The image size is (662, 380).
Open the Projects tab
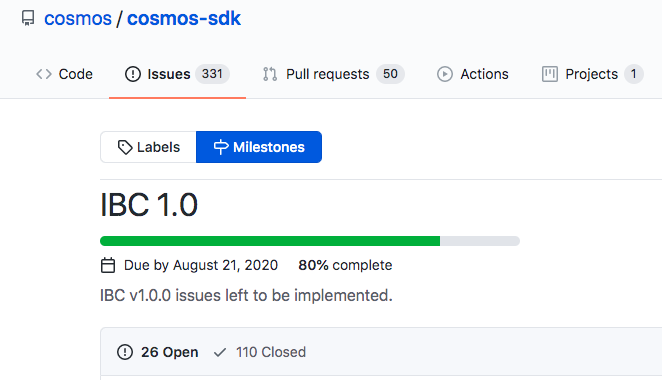pos(592,74)
